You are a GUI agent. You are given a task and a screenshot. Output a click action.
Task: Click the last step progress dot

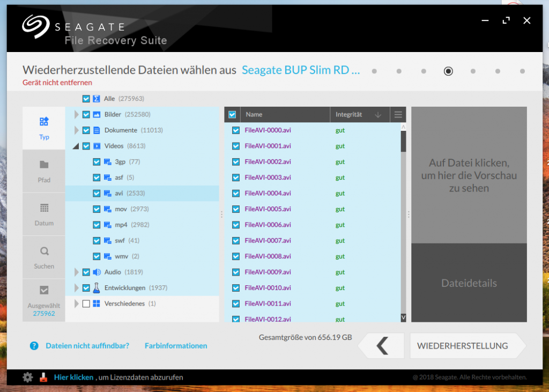[x=522, y=71]
